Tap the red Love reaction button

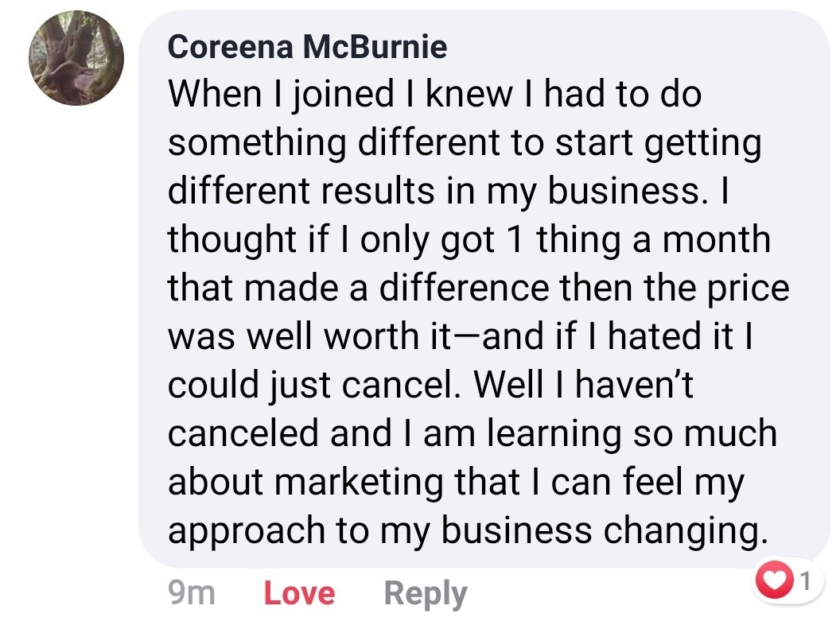pyautogui.click(x=299, y=593)
